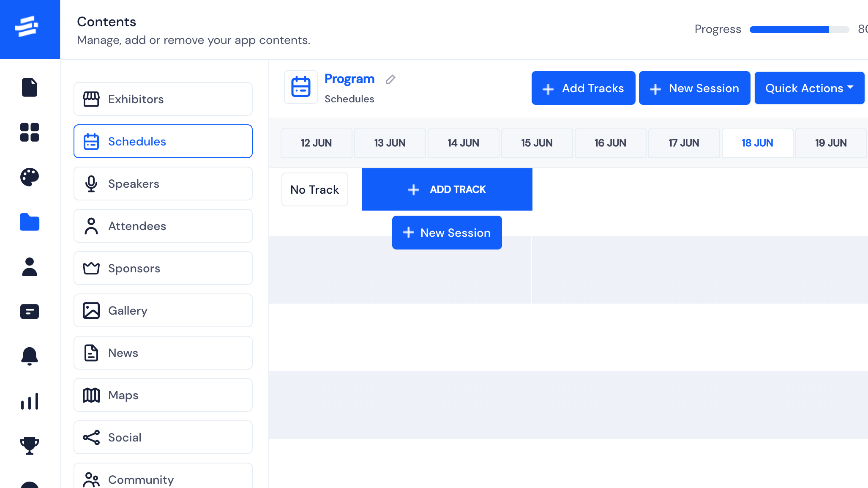Click the Attendees icon in sidebar
The image size is (868, 488).
click(91, 225)
